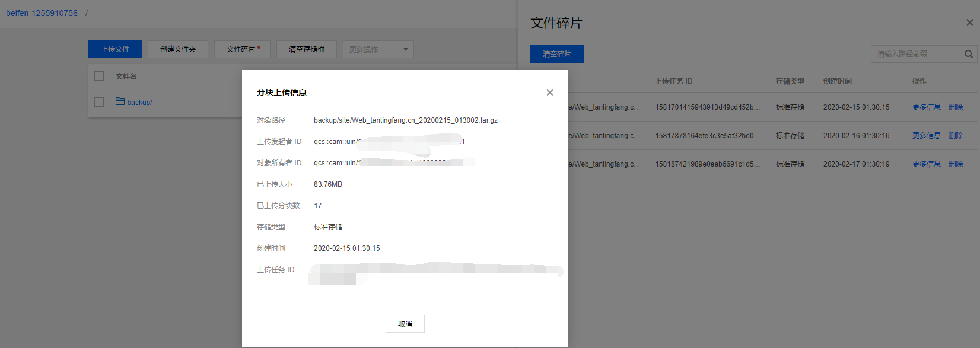Click task ID 158187421989e0eeb6691c1d5
This screenshot has height=348, width=980.
click(x=708, y=164)
